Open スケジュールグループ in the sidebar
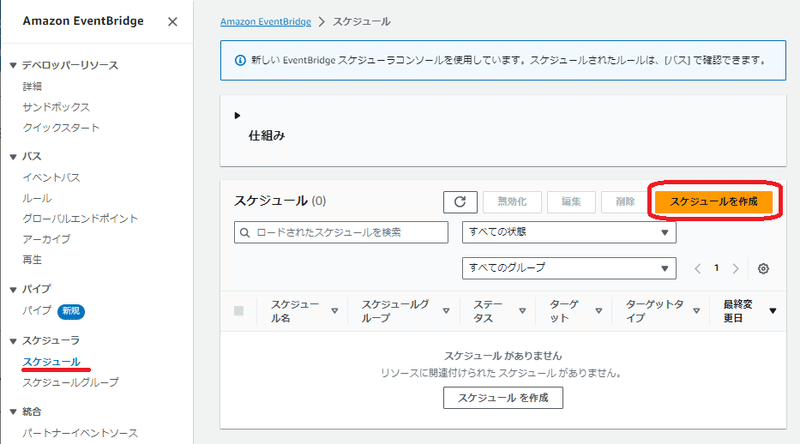Screen dimensions: 800x444 tap(70, 382)
